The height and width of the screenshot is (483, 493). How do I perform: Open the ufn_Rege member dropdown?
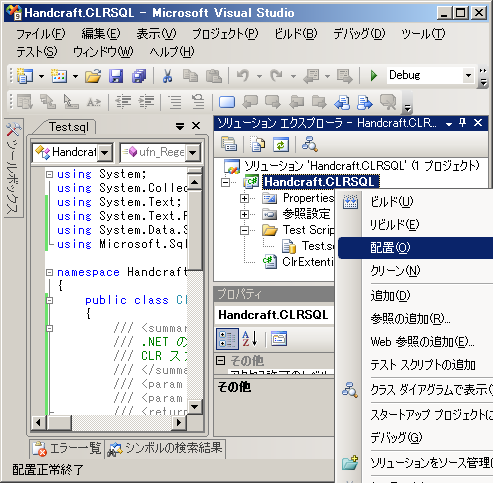[193, 153]
